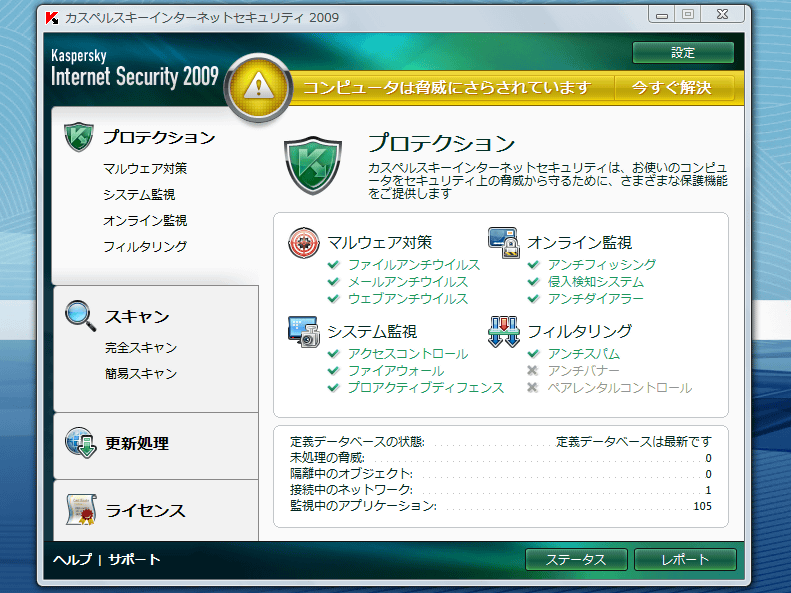Image resolution: width=791 pixels, height=593 pixels.
Task: Click the yellow warning triangle status icon
Action: point(258,88)
